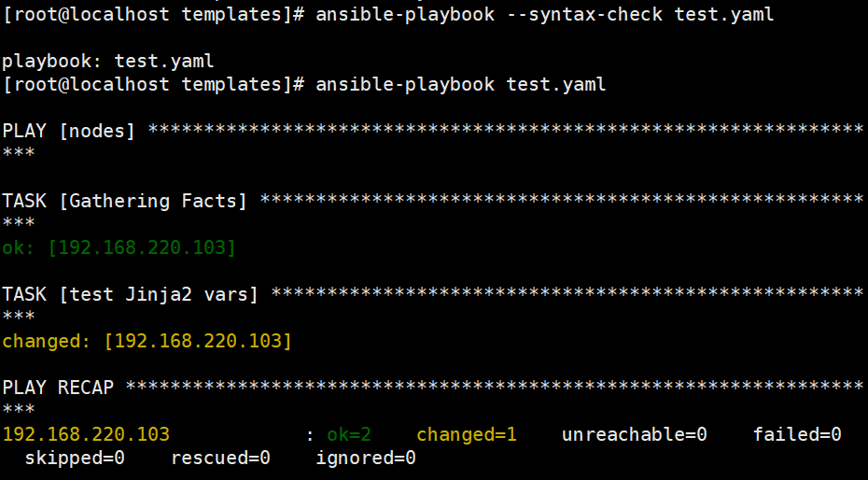Click the 'ignored=0' recap value
The image size is (868, 480).
[x=365, y=458]
